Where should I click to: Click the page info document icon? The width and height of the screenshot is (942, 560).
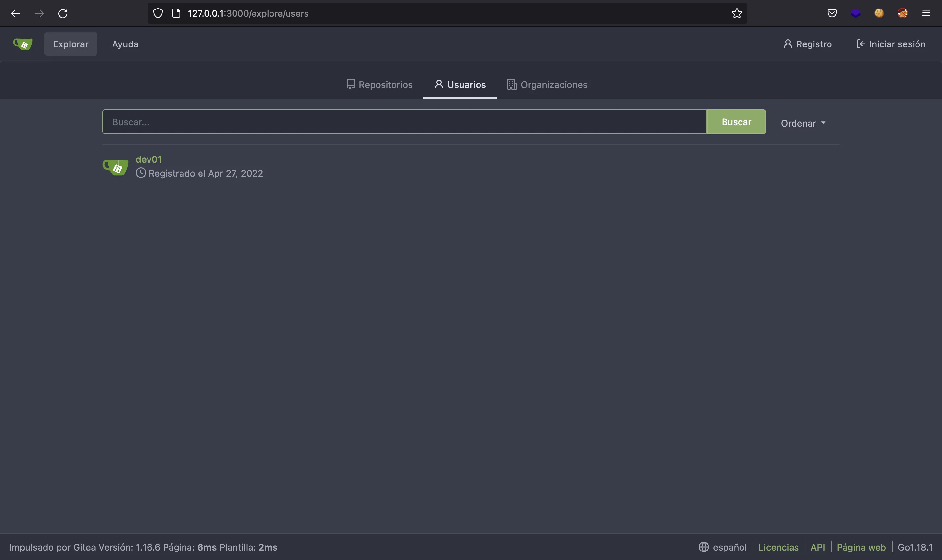point(176,14)
